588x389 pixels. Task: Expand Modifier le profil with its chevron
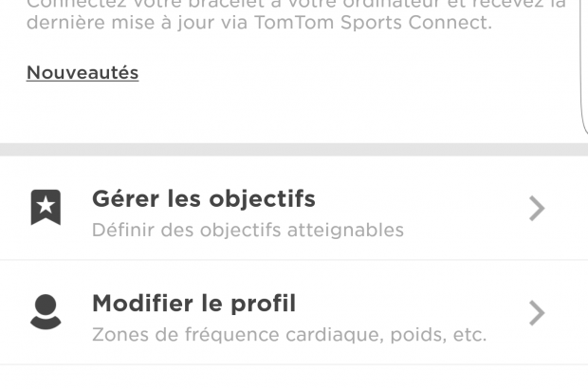537,312
